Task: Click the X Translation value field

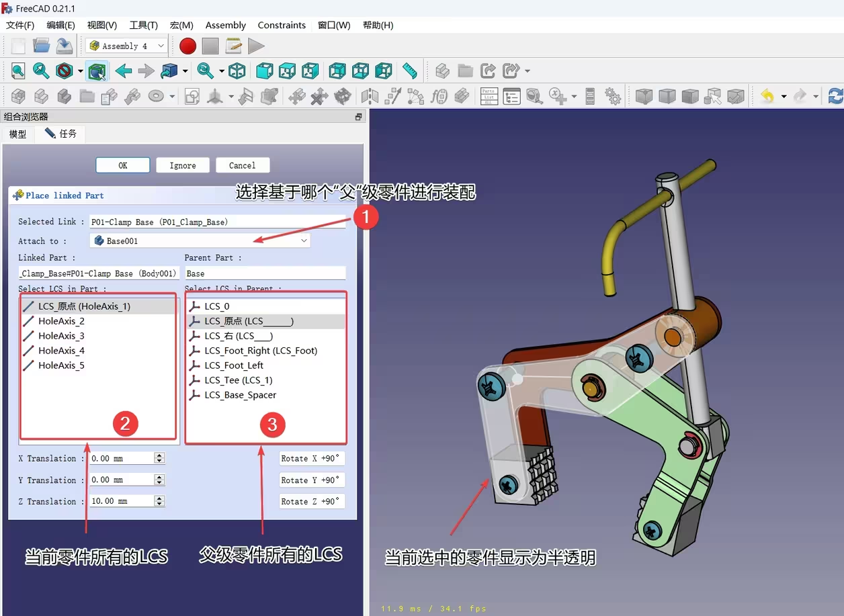Action: tap(122, 458)
